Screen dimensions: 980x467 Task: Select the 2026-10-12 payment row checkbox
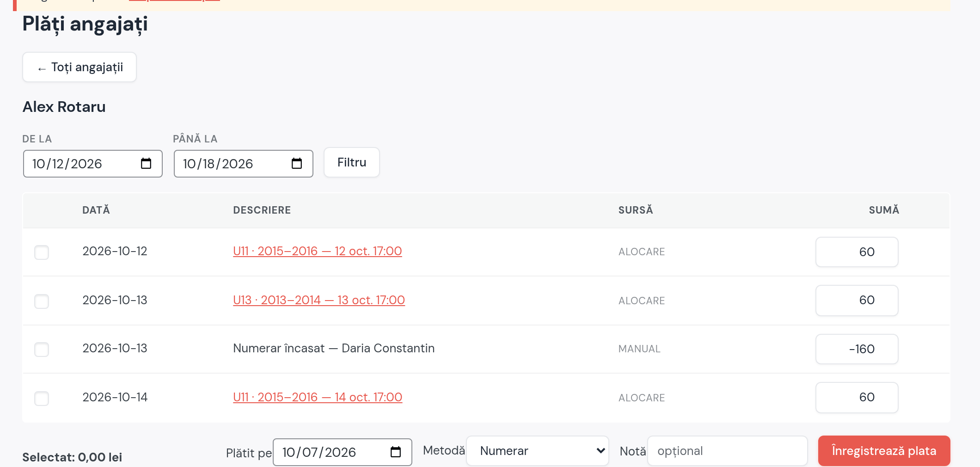(42, 252)
